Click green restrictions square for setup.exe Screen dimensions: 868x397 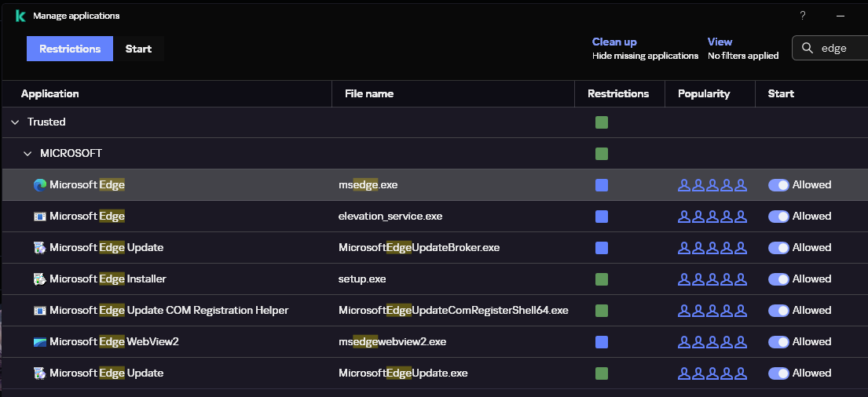pyautogui.click(x=602, y=279)
